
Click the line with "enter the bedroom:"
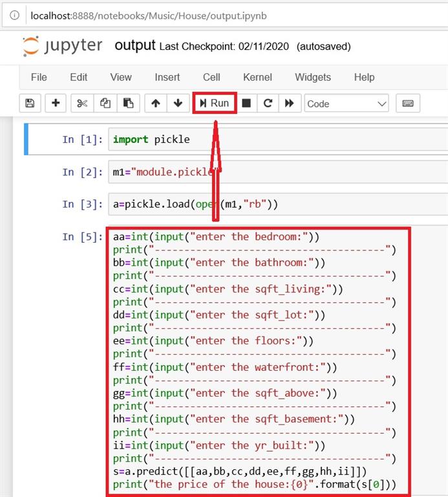[216, 237]
